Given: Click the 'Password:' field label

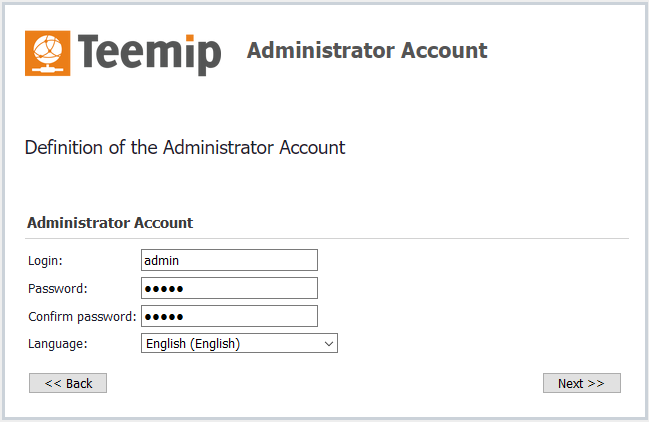Looking at the screenshot, I should coord(57,289).
